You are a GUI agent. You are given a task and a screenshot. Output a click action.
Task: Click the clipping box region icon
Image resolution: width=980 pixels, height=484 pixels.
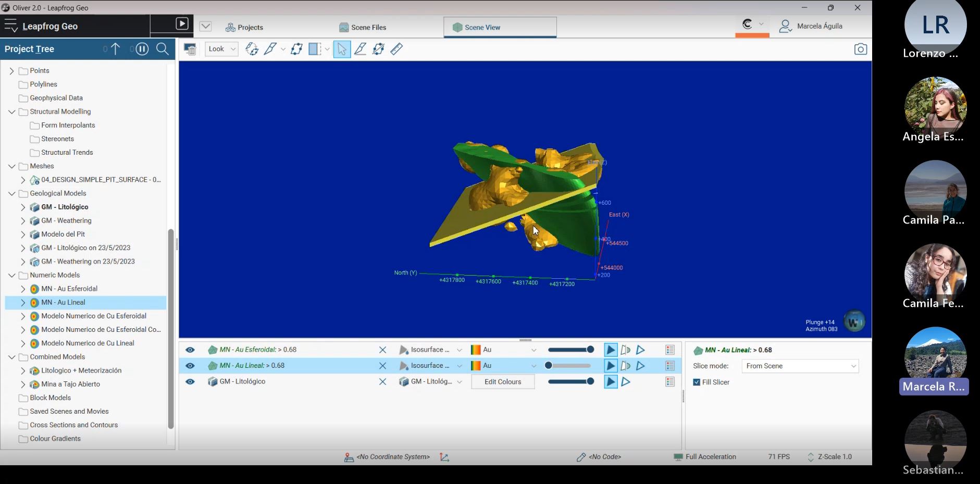click(x=315, y=49)
